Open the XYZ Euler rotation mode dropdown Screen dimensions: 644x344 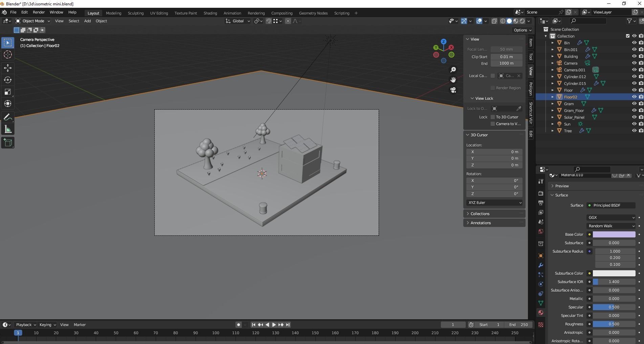point(494,203)
